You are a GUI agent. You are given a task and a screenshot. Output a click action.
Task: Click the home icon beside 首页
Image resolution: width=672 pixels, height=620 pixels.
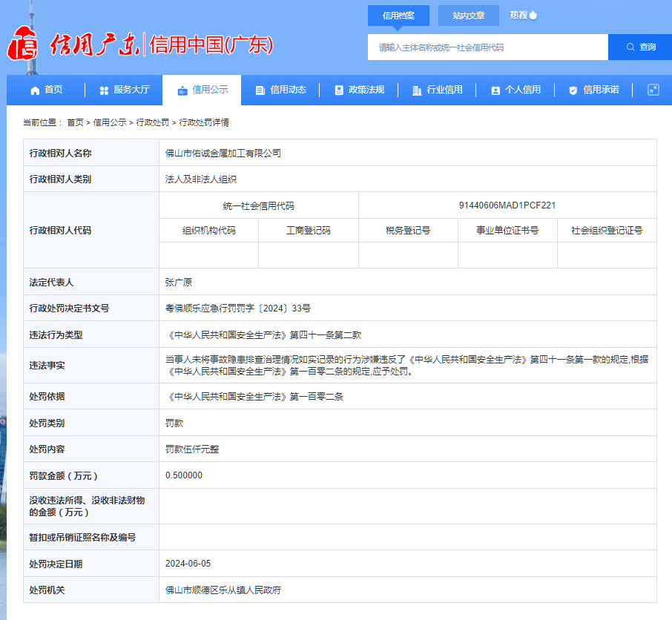click(x=35, y=90)
